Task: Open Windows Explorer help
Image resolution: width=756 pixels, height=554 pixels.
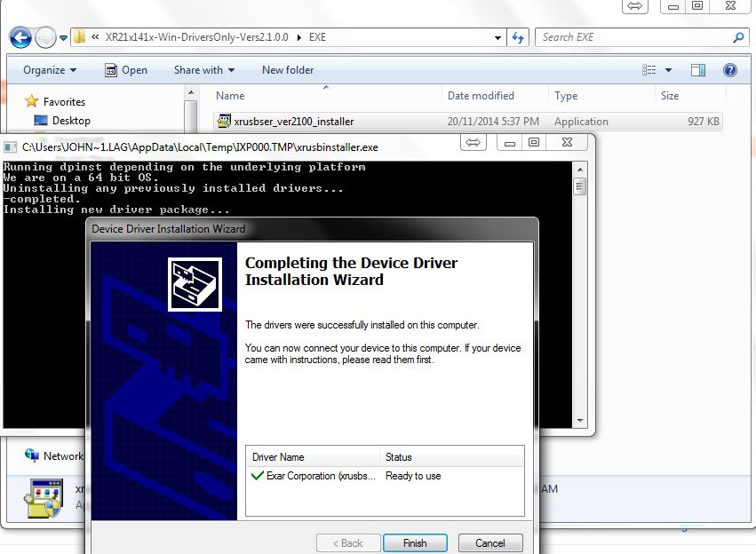Action: click(x=729, y=69)
